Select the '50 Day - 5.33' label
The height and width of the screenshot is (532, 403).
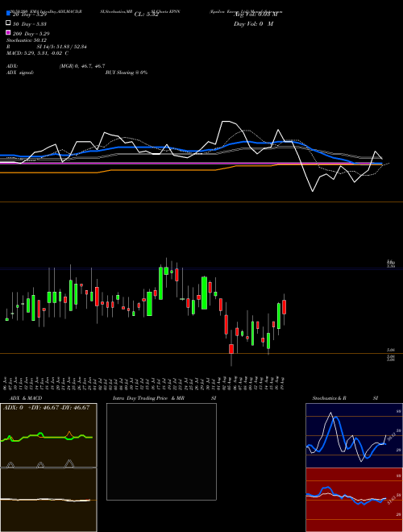click(30, 24)
